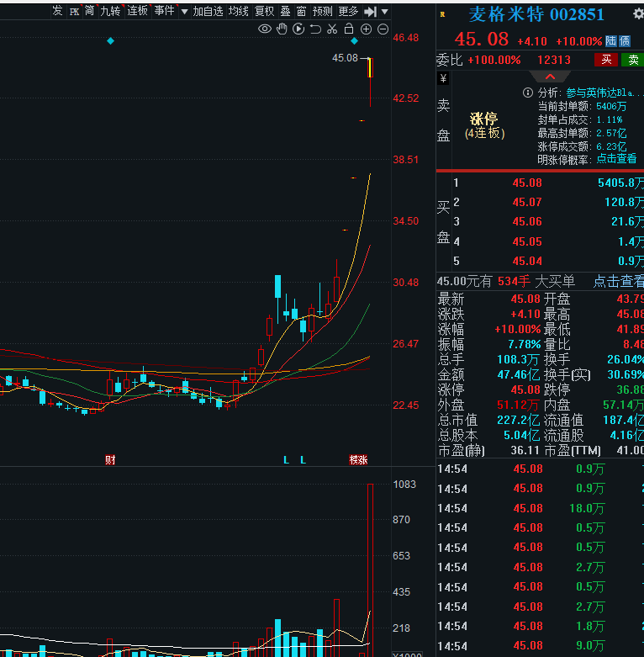The width and height of the screenshot is (644, 657).
Task: Click the ¥ yen icon beside 卖盘
Action: (x=443, y=78)
